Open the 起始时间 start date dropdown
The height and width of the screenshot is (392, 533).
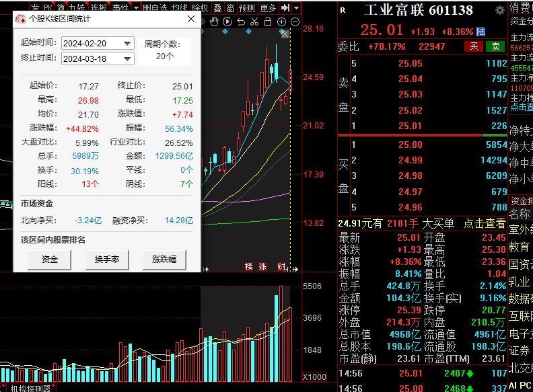tap(127, 44)
